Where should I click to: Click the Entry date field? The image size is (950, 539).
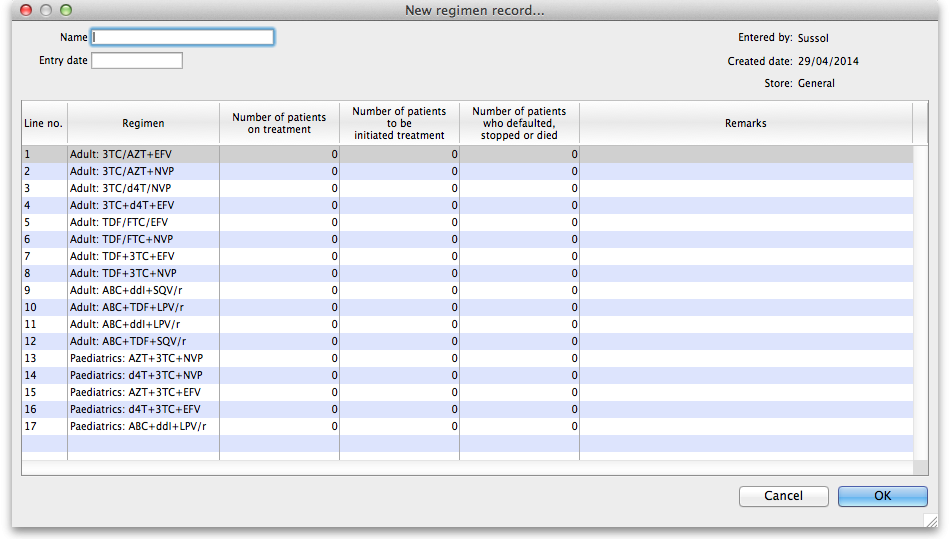(137, 61)
